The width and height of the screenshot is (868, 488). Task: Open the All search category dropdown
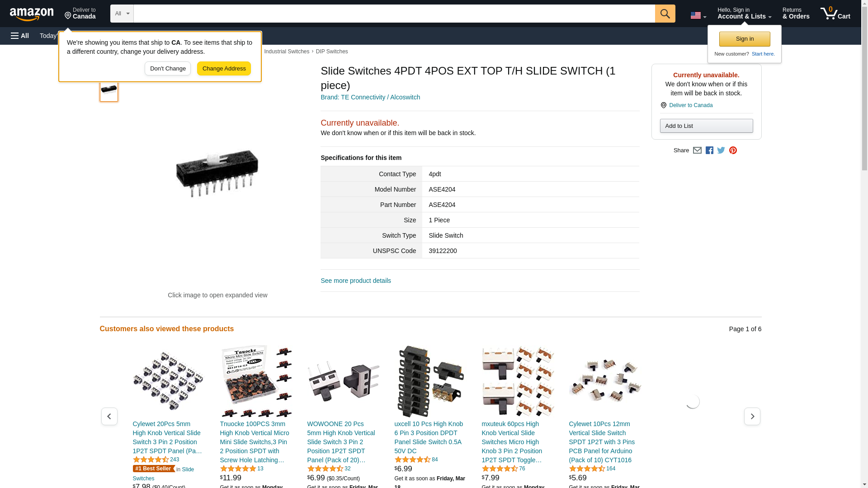coord(122,14)
